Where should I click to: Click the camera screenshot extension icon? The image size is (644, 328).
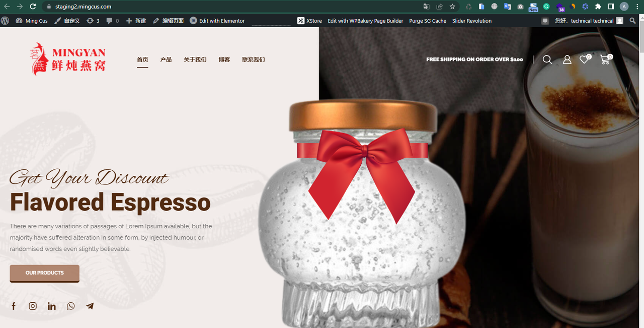(520, 7)
